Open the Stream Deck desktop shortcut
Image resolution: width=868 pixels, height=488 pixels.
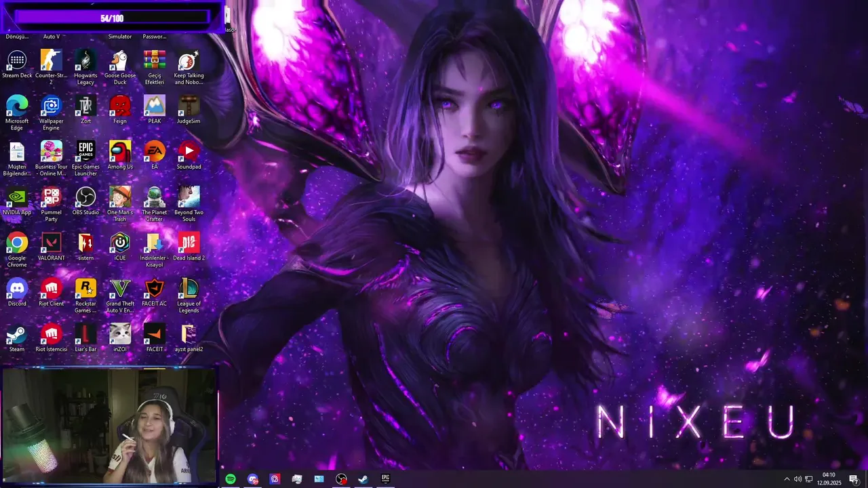[x=17, y=64]
